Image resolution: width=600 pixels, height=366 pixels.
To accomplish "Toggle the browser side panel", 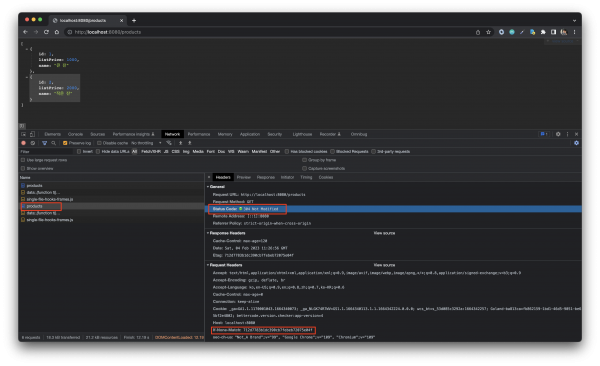I will coord(553,32).
